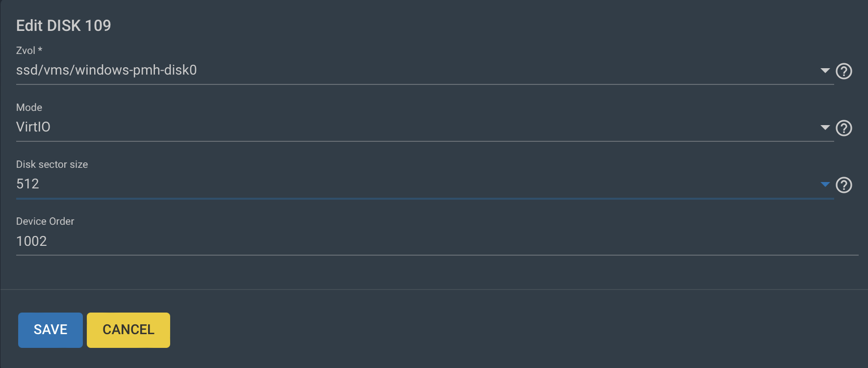Viewport: 868px width, 368px height.
Task: Click the VirtIO mode value
Action: pos(33,127)
